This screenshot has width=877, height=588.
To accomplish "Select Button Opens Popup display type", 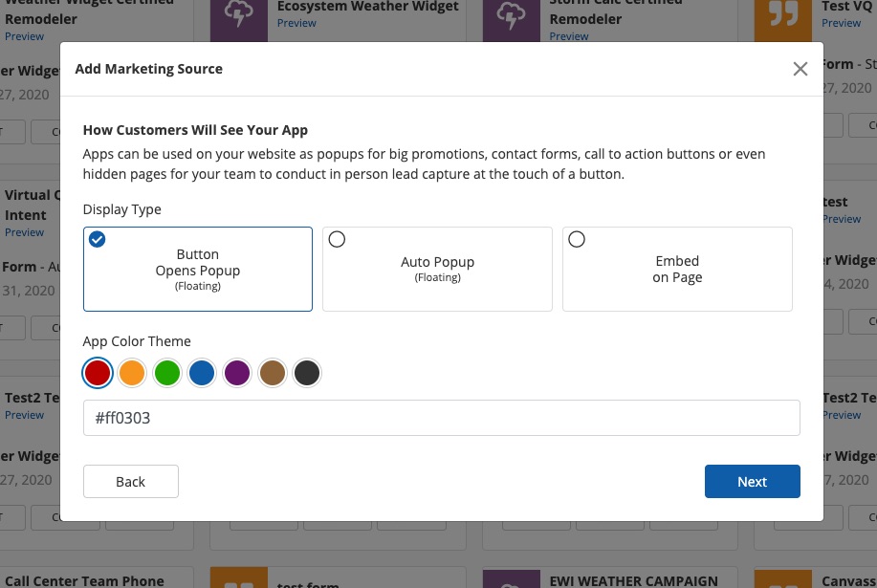I will point(198,269).
